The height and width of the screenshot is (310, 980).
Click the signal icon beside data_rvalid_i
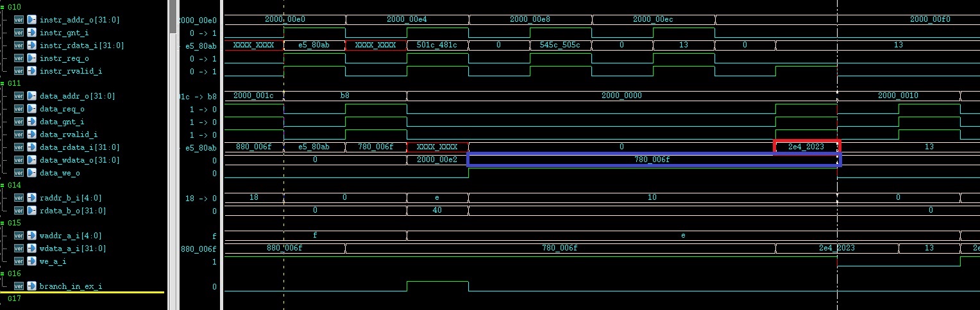coord(31,135)
